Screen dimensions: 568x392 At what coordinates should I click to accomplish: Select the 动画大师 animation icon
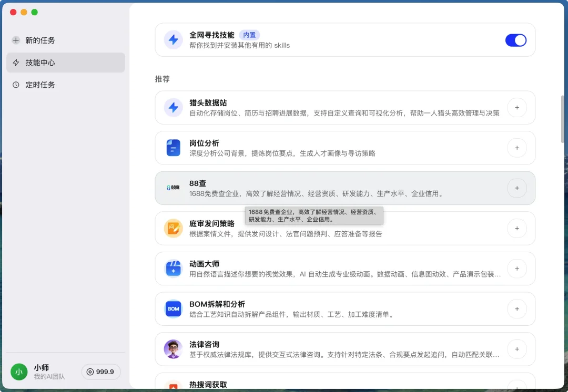(x=174, y=269)
